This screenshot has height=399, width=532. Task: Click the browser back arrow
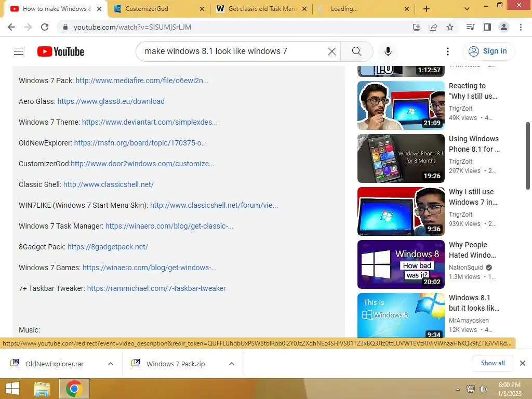(11, 27)
